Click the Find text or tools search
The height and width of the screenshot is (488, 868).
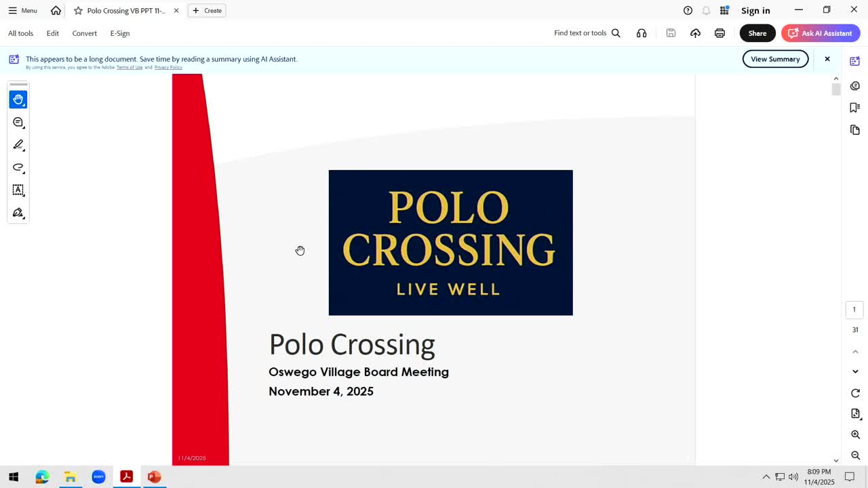pyautogui.click(x=587, y=33)
